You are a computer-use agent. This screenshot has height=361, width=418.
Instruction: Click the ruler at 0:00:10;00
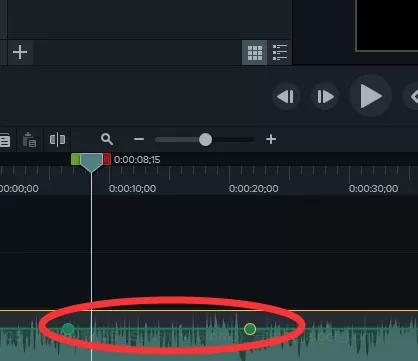tap(132, 189)
